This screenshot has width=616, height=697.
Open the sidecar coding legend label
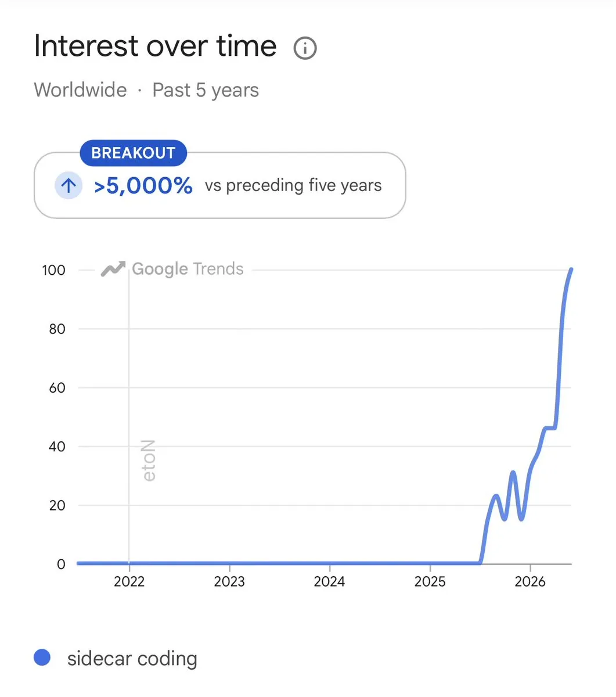coord(132,659)
